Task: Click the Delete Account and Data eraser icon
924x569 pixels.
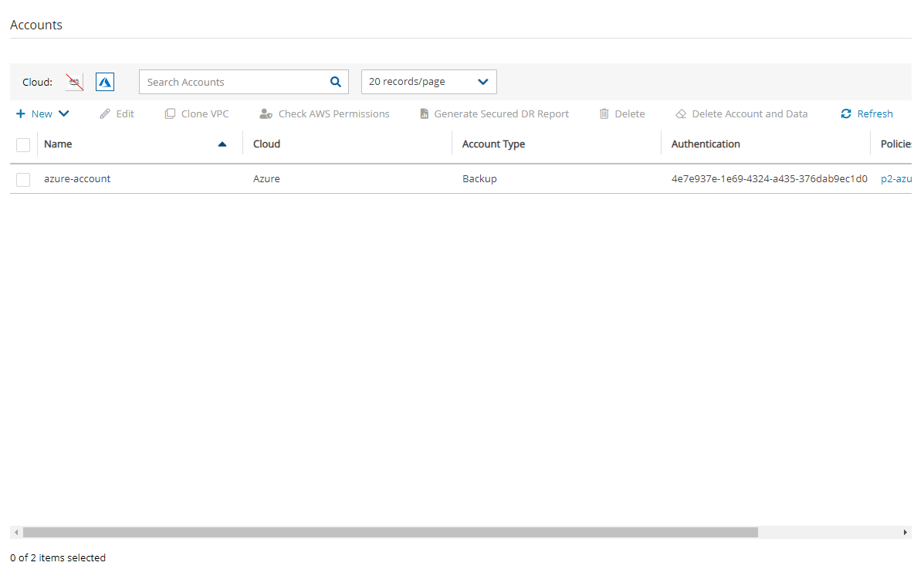Action: point(681,114)
